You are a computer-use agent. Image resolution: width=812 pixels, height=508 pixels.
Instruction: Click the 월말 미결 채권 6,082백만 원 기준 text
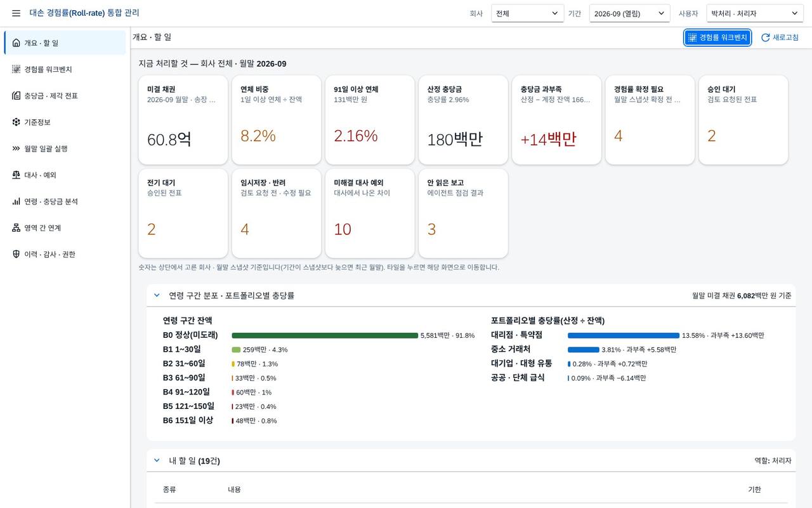tap(742, 296)
